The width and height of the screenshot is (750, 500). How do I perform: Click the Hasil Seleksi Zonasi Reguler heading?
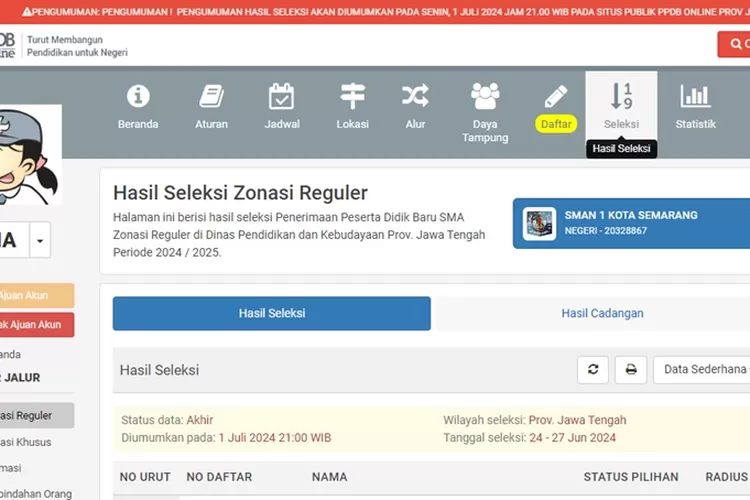point(240,193)
